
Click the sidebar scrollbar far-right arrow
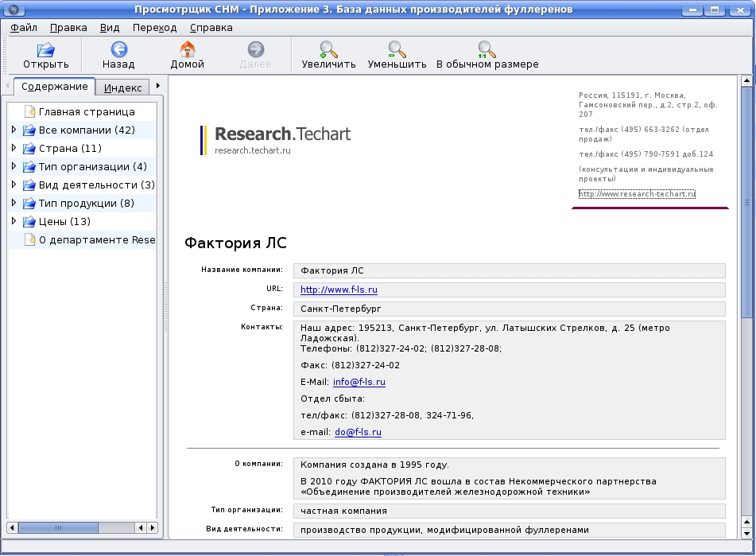pos(153,527)
